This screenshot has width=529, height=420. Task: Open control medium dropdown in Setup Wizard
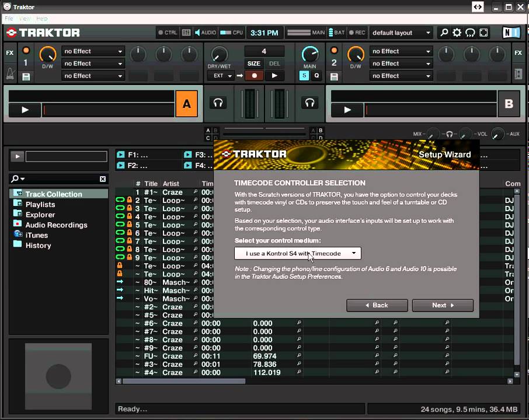point(298,254)
